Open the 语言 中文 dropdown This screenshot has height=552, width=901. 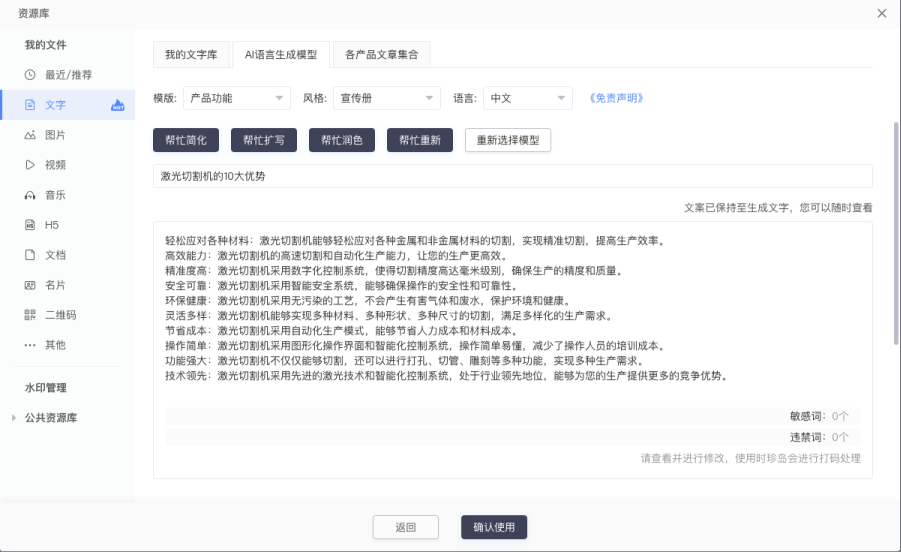[528, 98]
